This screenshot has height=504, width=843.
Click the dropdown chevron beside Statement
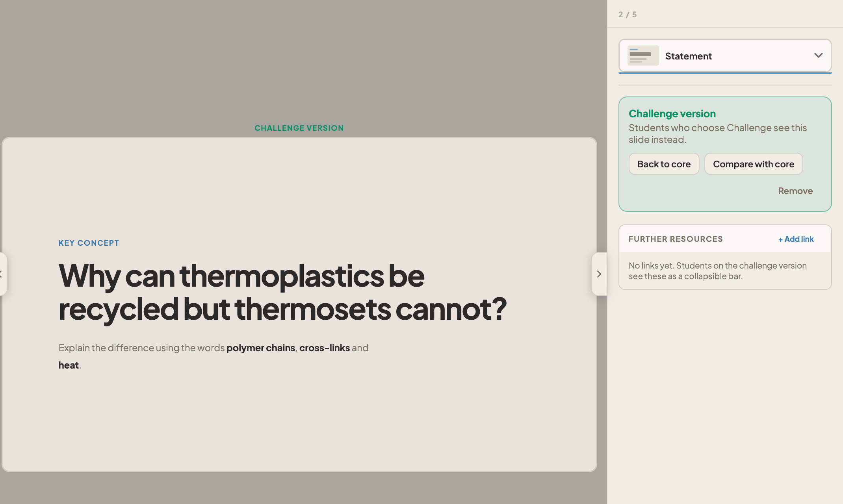click(x=819, y=56)
